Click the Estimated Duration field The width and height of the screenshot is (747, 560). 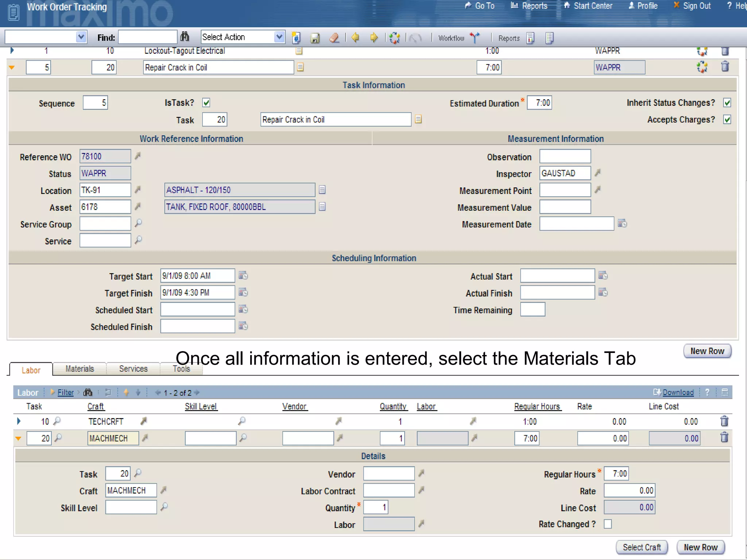point(539,103)
